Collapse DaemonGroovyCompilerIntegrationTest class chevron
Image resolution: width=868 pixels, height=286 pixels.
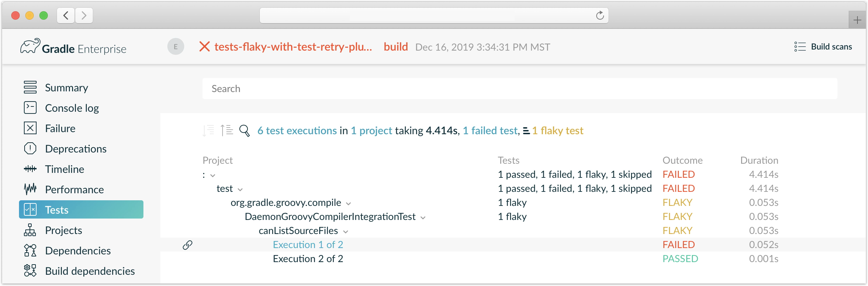423,217
